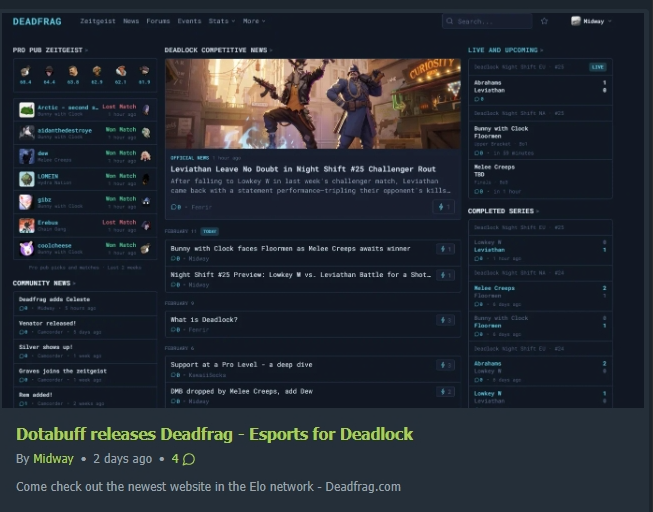Click hero icon in gibz's match row
The width and height of the screenshot is (653, 512).
tap(146, 202)
